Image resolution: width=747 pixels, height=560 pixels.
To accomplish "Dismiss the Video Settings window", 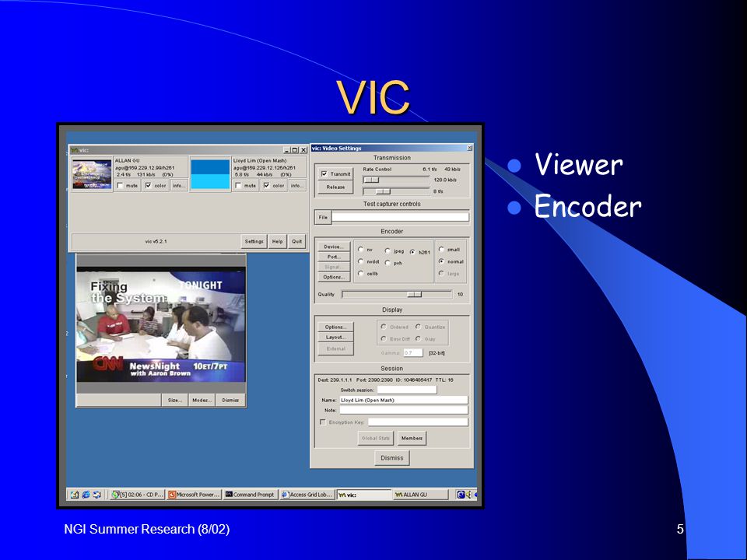I will tap(391, 458).
